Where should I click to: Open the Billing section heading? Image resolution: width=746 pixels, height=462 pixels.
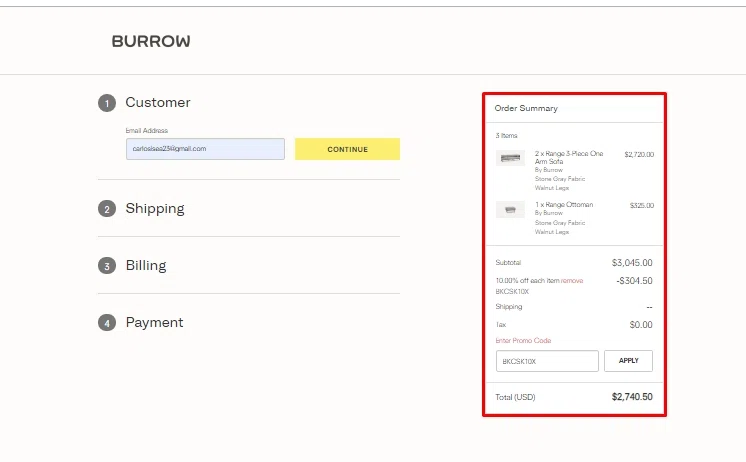(x=146, y=265)
